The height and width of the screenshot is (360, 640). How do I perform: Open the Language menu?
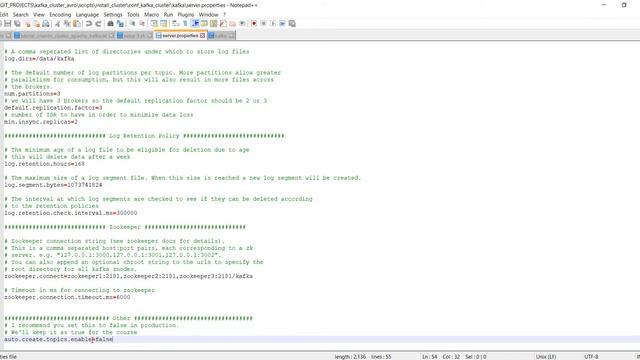click(87, 15)
